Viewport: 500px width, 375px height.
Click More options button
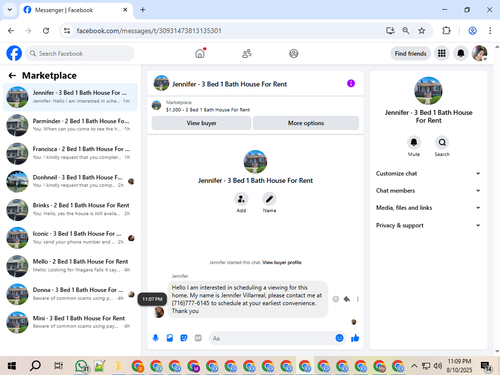[306, 123]
